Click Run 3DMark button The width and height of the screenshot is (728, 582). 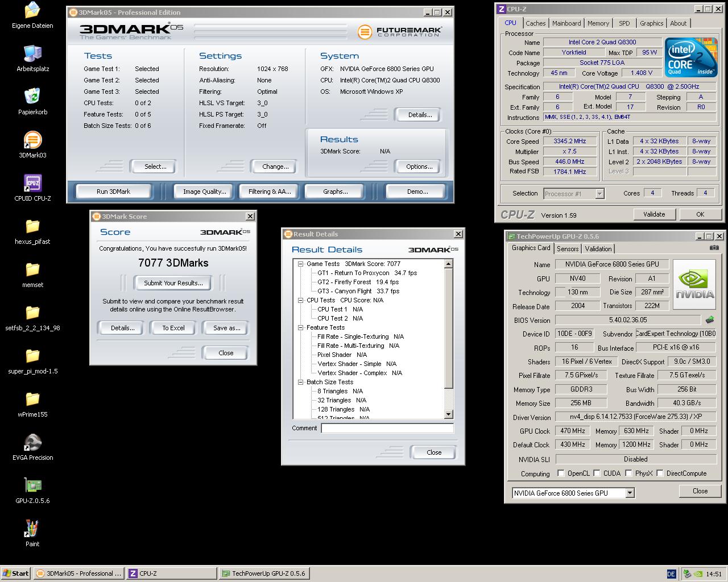pyautogui.click(x=113, y=192)
